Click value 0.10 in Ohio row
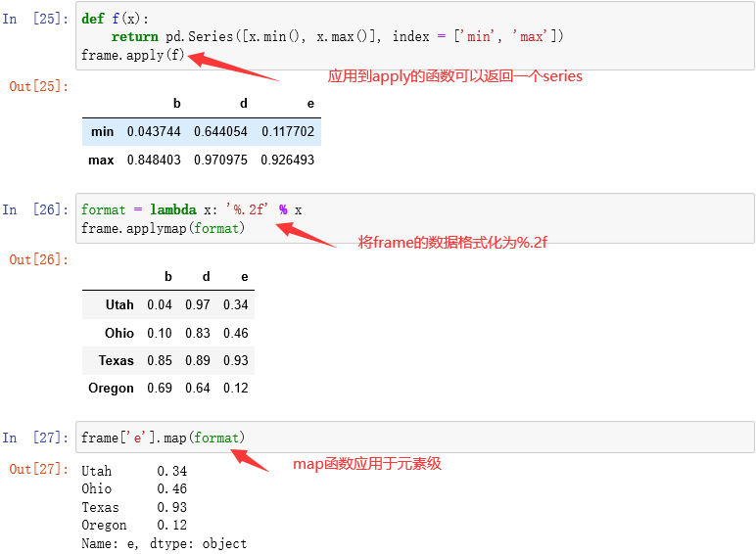Viewport: 756px width, 554px height. [160, 333]
